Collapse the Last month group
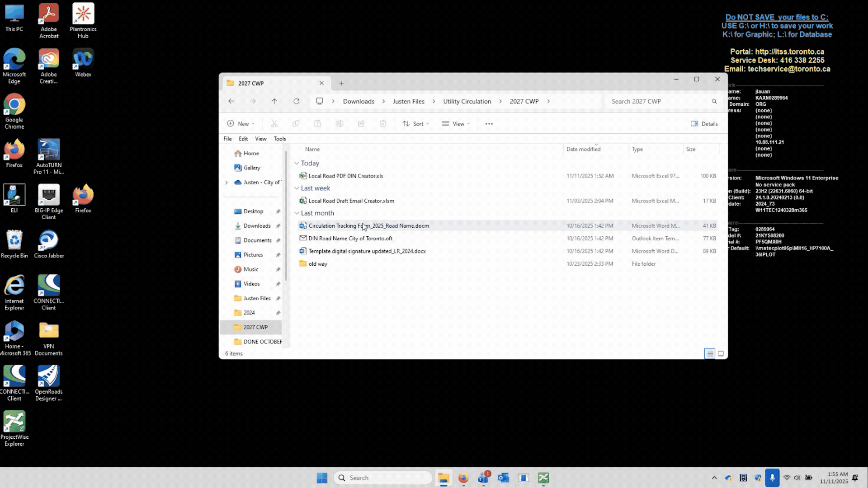Viewport: 868px width, 488px height. tap(297, 213)
